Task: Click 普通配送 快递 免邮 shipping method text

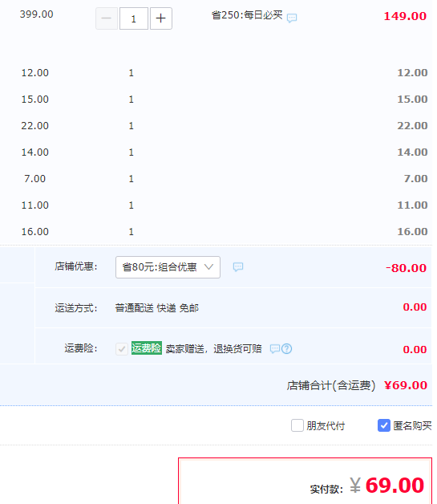Action: click(157, 308)
